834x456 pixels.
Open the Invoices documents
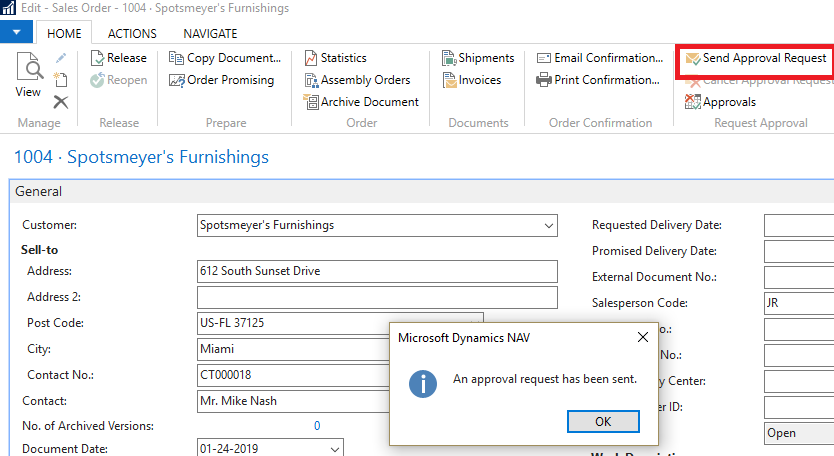(472, 80)
